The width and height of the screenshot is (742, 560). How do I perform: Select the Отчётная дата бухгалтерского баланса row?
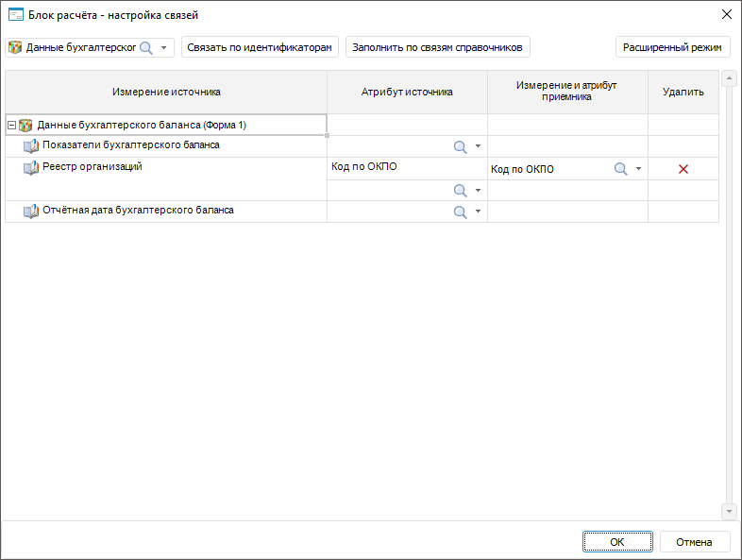pyautogui.click(x=138, y=211)
